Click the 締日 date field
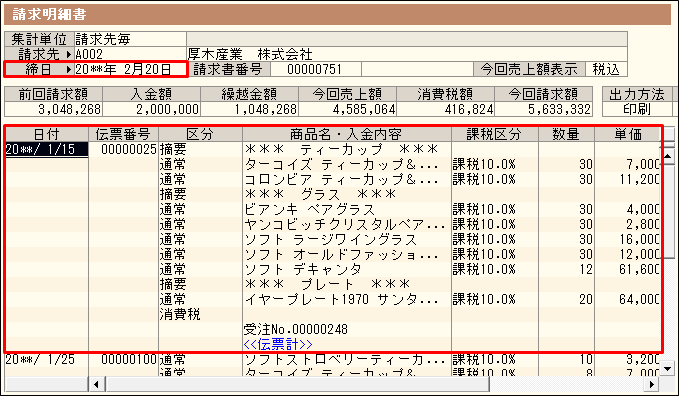 [x=130, y=69]
